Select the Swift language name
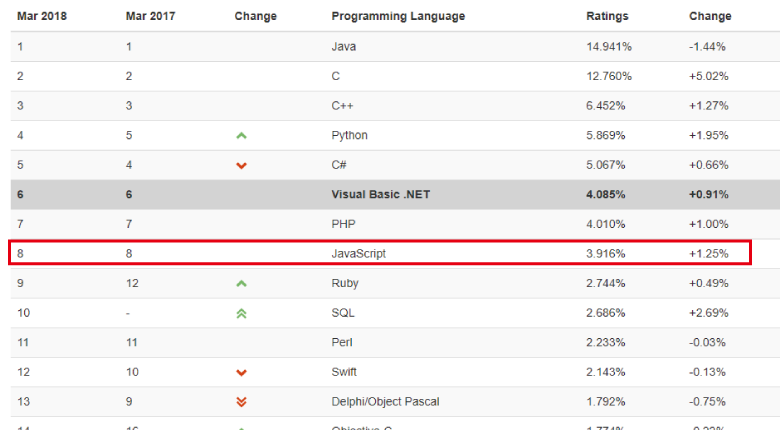Screen dimensions: 780x430 coord(344,372)
